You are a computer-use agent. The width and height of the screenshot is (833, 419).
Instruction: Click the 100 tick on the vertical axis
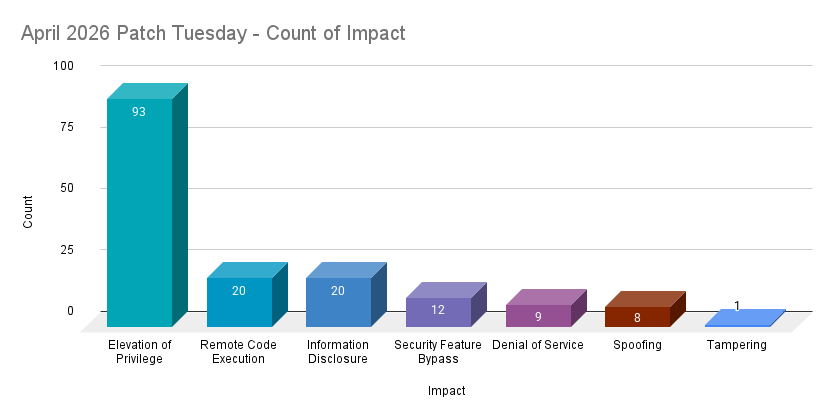[64, 66]
